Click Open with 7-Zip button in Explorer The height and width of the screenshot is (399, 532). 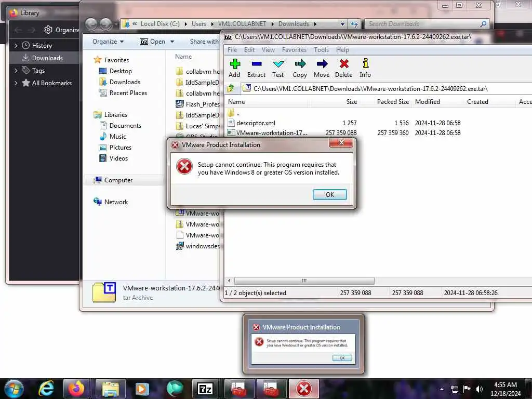coord(153,42)
